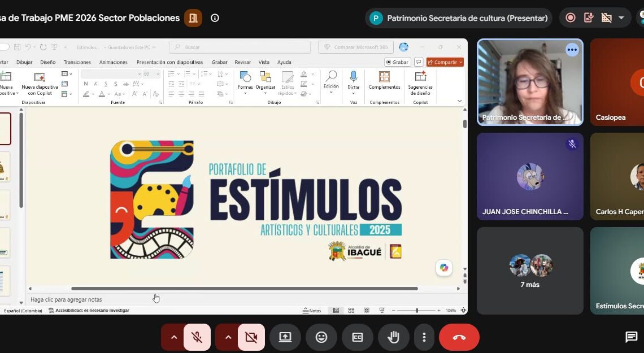Toggle the camera off button

pos(251,337)
